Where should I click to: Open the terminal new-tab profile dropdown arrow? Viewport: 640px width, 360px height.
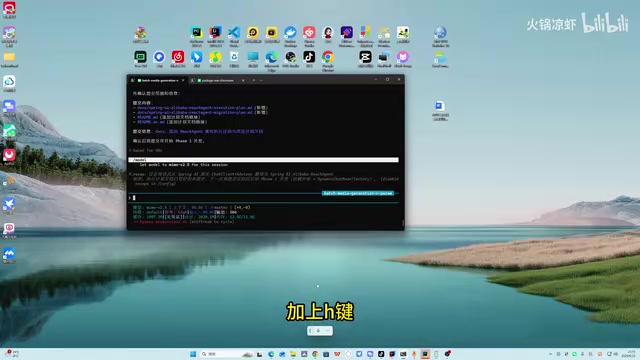[x=261, y=80]
